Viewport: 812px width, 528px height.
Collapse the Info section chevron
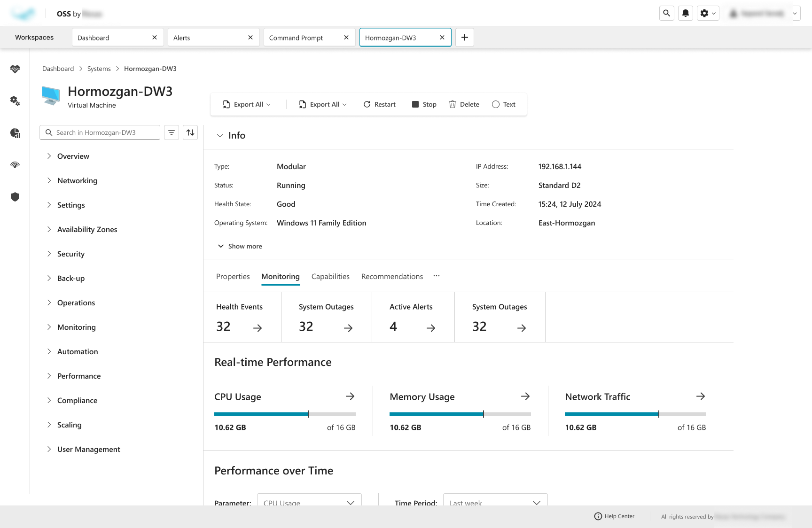coord(219,135)
